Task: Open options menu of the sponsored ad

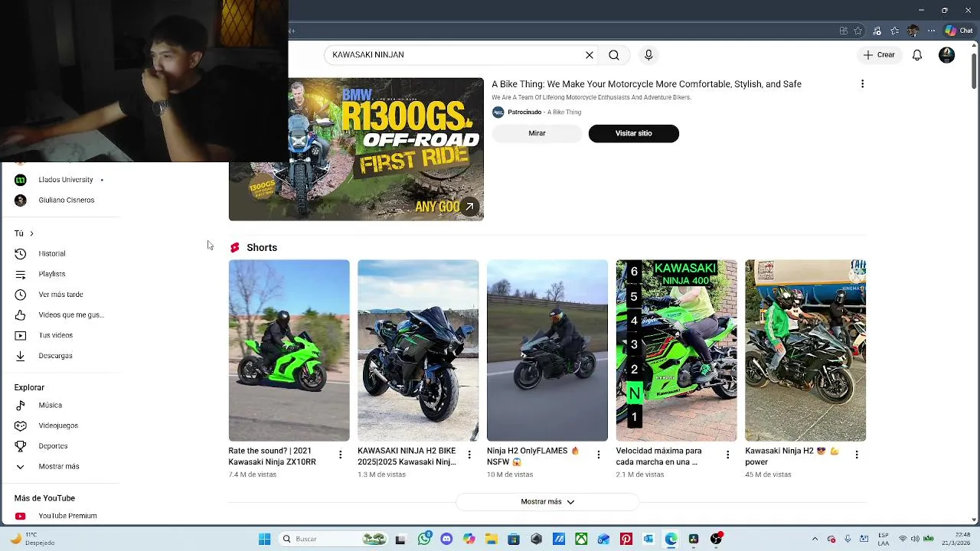Action: point(862,84)
